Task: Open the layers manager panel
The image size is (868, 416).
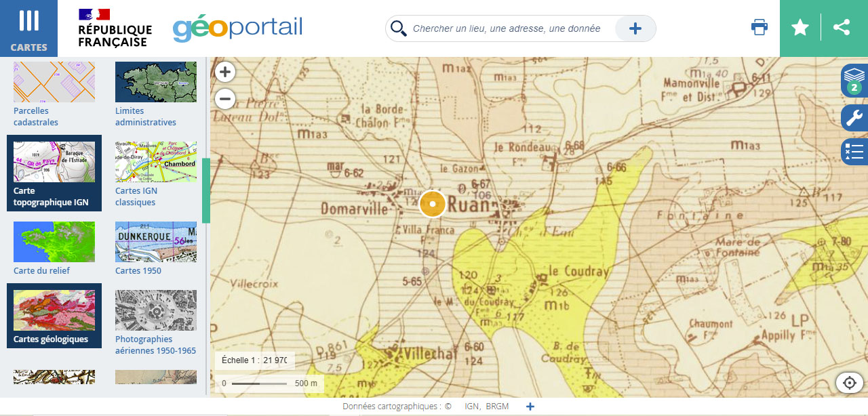Action: point(854,81)
